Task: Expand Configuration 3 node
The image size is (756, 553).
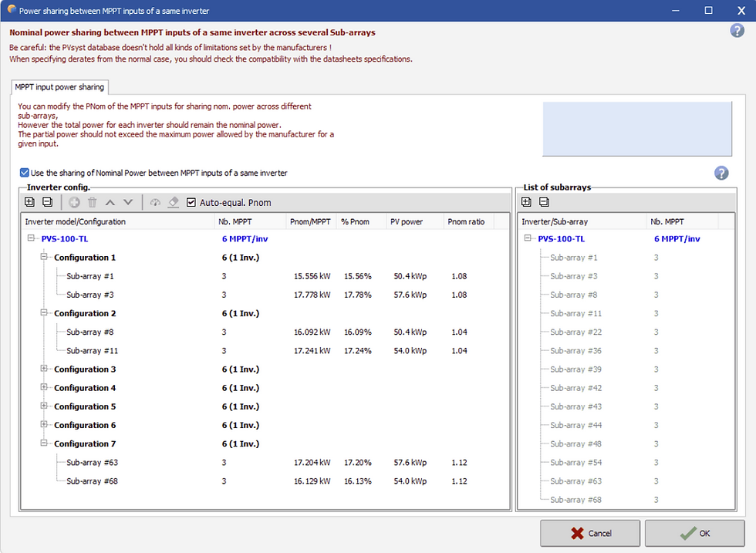Action: click(x=44, y=369)
